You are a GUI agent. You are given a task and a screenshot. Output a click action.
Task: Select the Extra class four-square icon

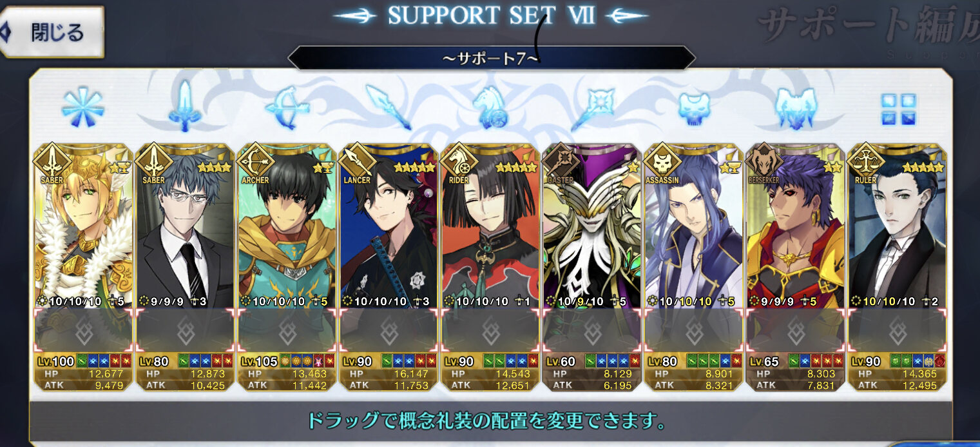coord(898,109)
